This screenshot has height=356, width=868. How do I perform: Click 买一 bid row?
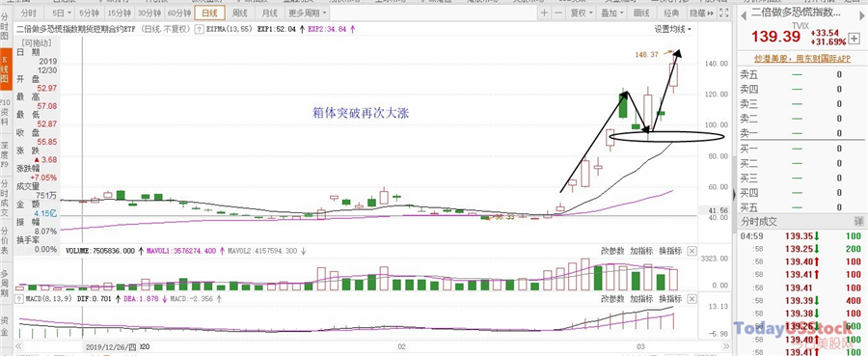(x=802, y=149)
